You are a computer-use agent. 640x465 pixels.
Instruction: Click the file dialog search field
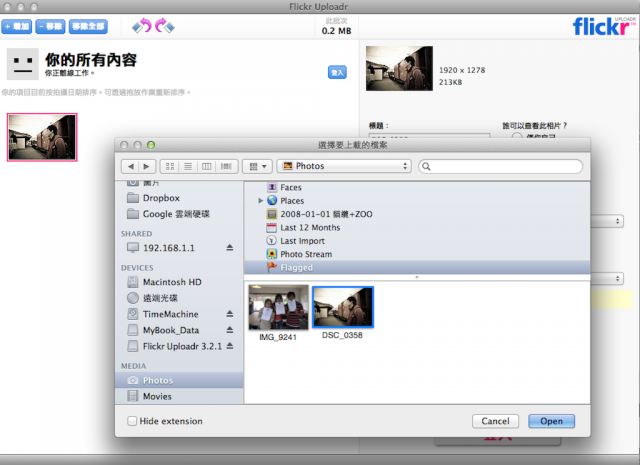click(501, 166)
